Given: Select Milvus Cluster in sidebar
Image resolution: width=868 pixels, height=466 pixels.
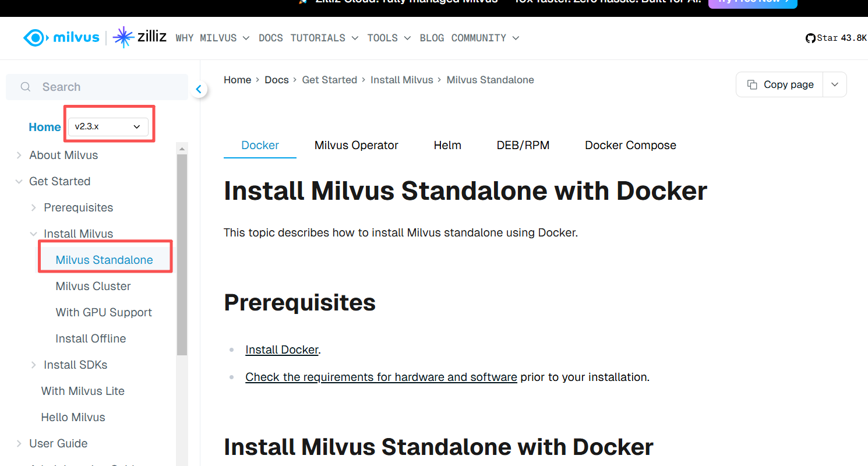Looking at the screenshot, I should 93,286.
